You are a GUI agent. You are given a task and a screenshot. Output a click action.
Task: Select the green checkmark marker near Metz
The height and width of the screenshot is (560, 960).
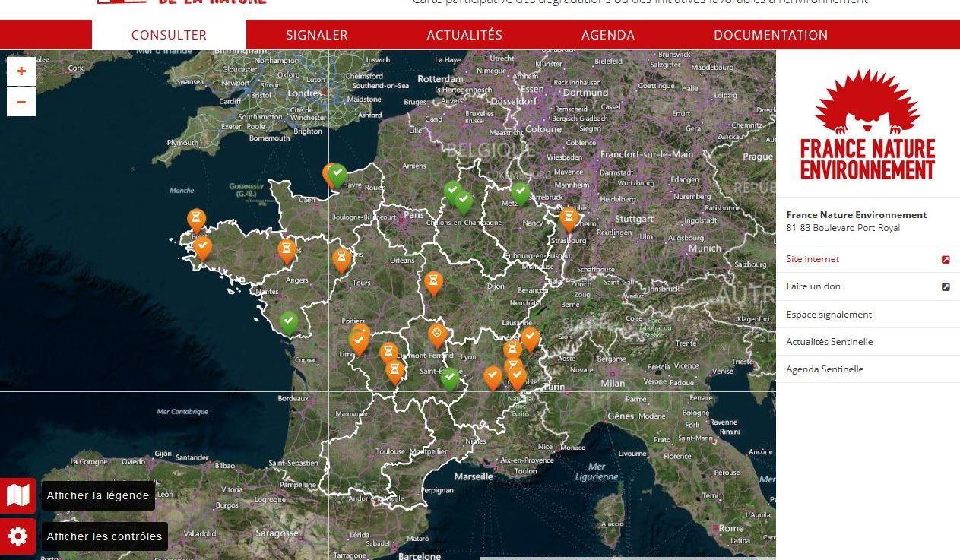[x=521, y=193]
